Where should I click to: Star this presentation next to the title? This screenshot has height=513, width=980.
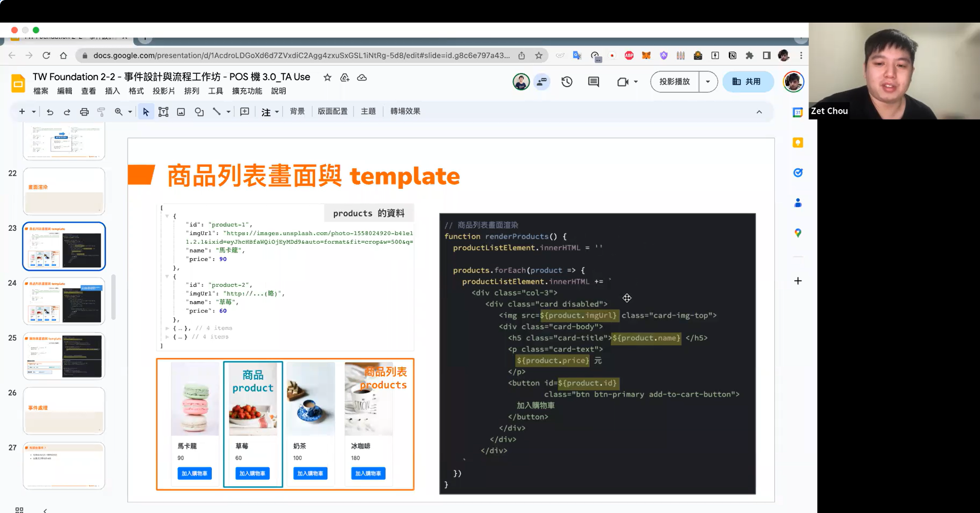click(327, 77)
